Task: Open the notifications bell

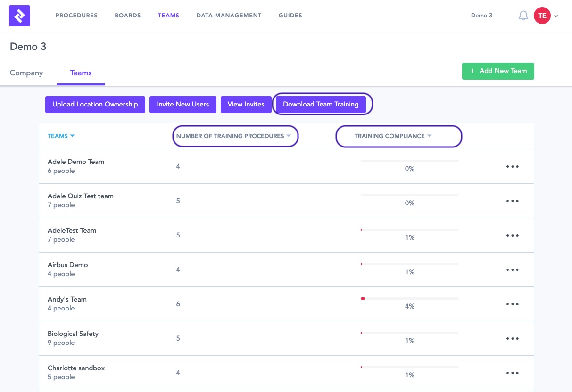Action: pos(523,16)
